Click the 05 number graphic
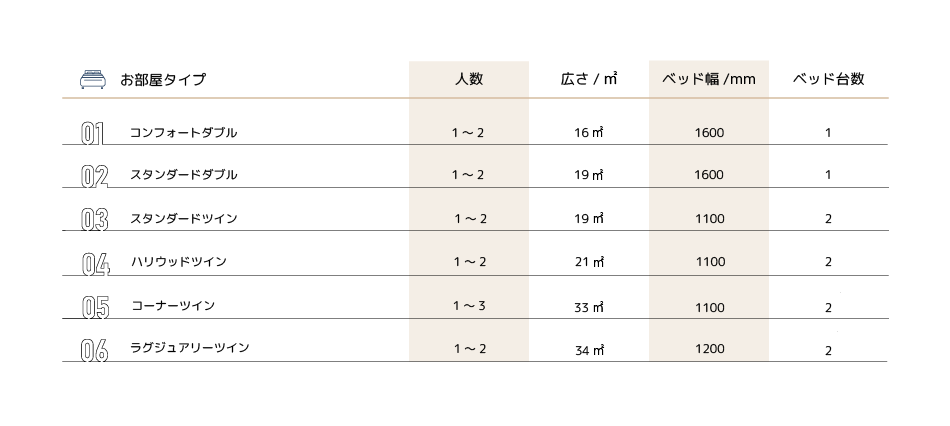Image resolution: width=950 pixels, height=426 pixels. 95,307
